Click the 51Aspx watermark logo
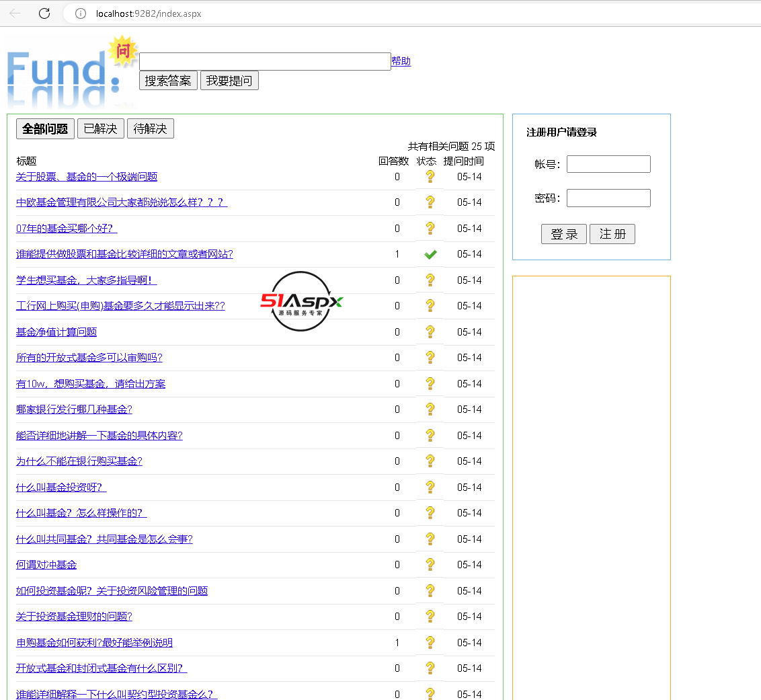This screenshot has width=761, height=700. 302,302
